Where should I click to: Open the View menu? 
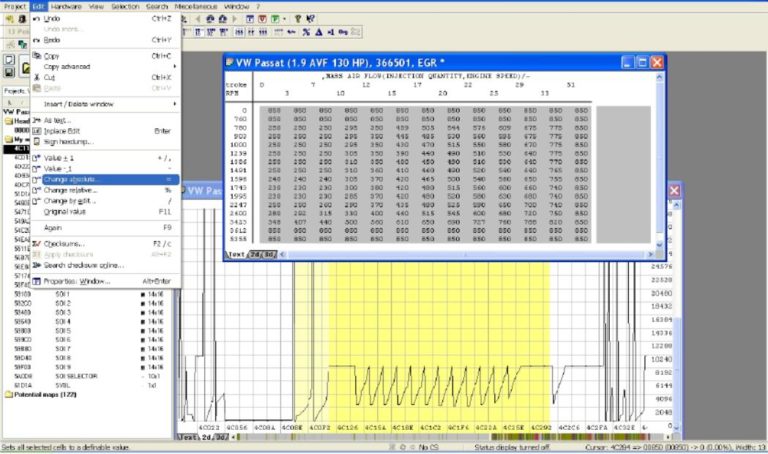96,6
